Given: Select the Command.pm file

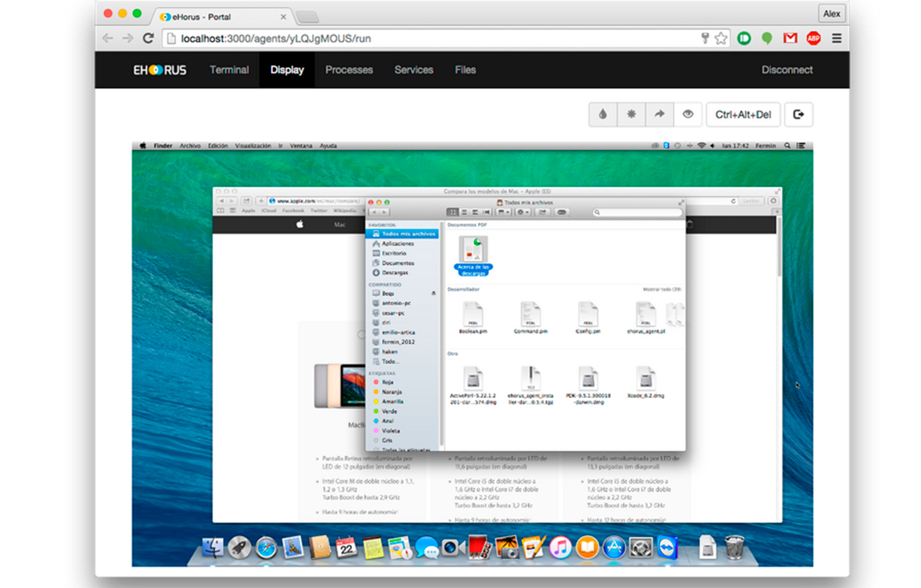Looking at the screenshot, I should click(x=530, y=318).
